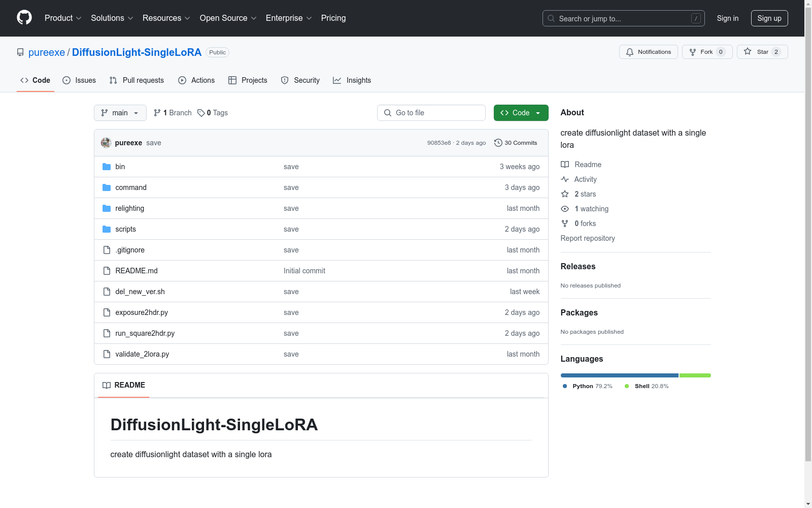Viewport: 812px width, 508px height.
Task: Click the Go to file search box
Action: click(431, 113)
